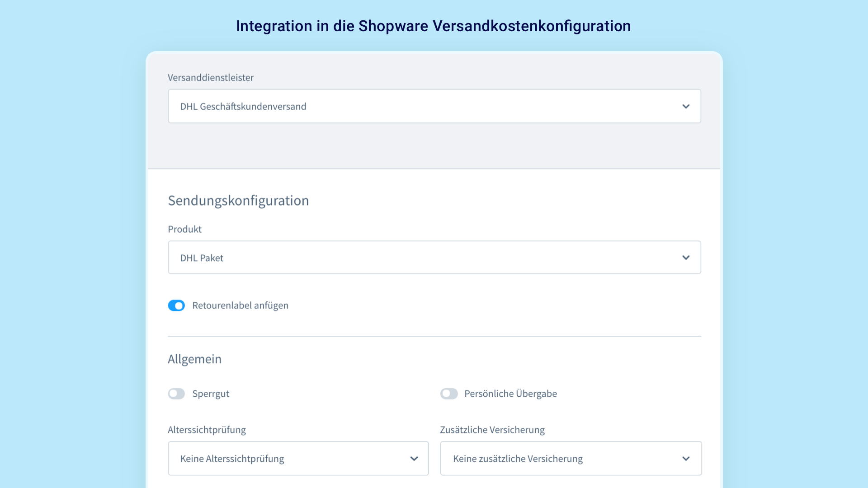Screen dimensions: 868x488
Task: Click the Allgemein section heading
Action: click(x=194, y=359)
